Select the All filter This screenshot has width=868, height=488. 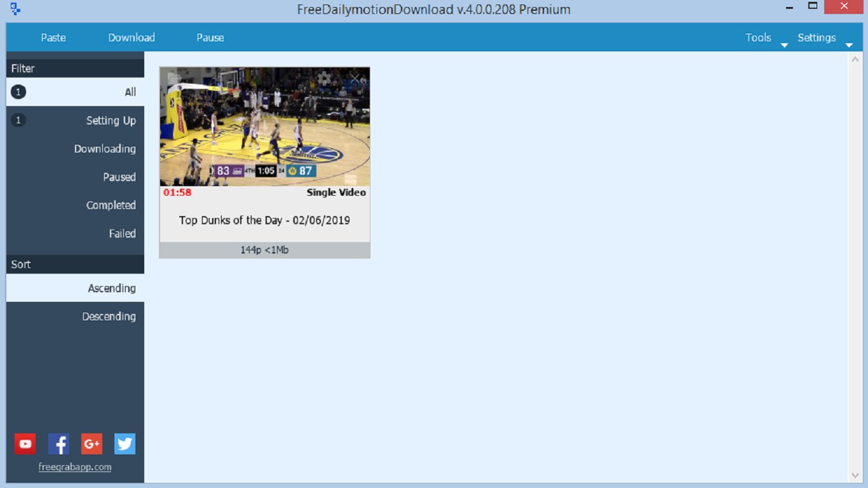75,92
